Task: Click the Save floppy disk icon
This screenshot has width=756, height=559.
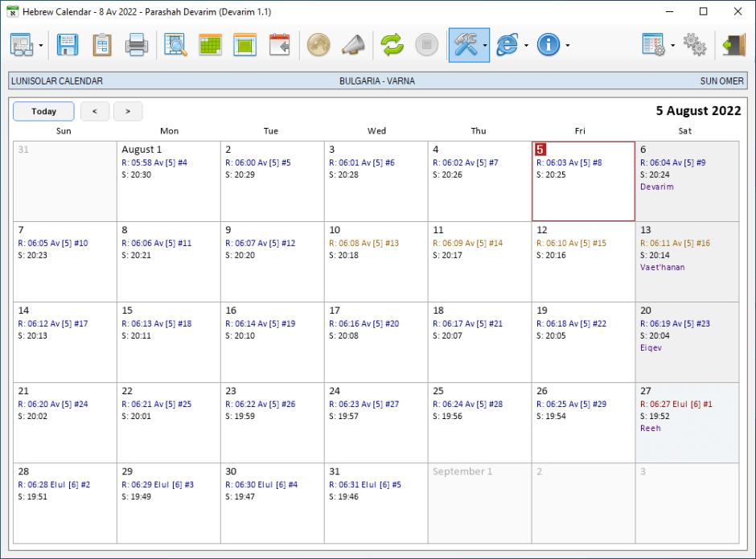Action: [68, 46]
